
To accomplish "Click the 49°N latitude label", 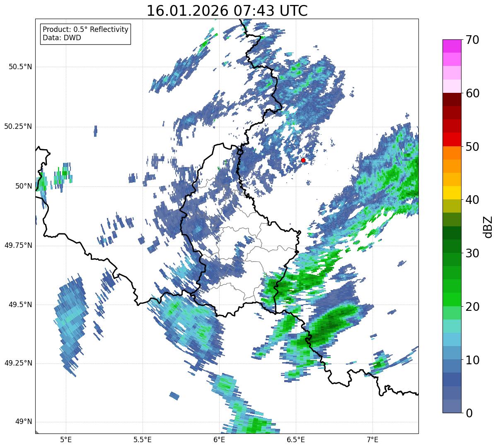I will click(x=24, y=422).
